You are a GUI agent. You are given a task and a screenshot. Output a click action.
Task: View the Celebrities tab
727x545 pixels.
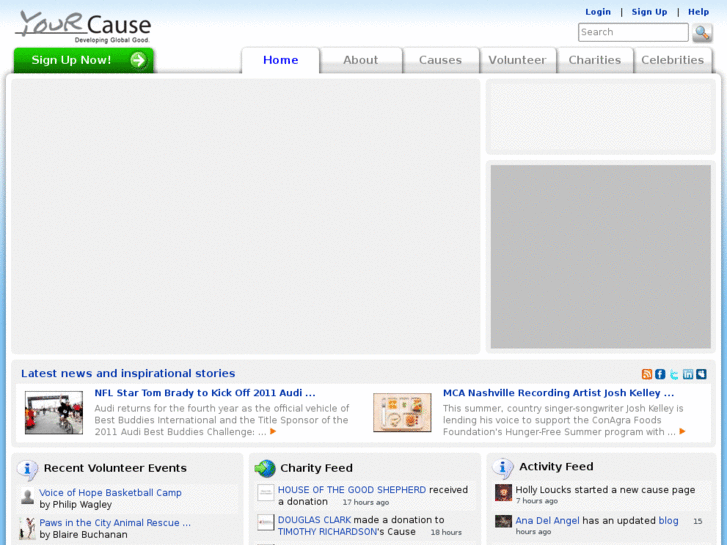pyautogui.click(x=672, y=60)
